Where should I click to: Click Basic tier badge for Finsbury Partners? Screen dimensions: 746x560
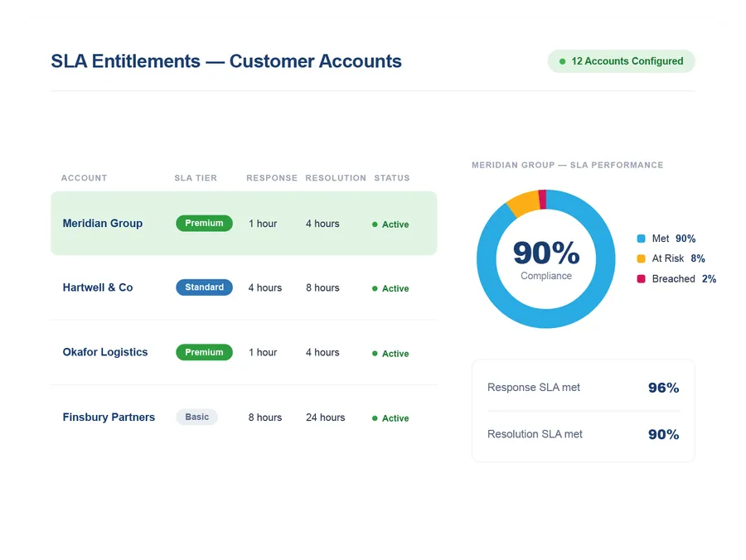[x=197, y=417]
